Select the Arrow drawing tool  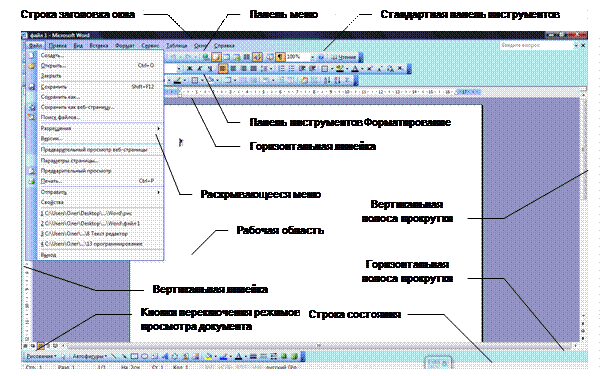coord(125,356)
